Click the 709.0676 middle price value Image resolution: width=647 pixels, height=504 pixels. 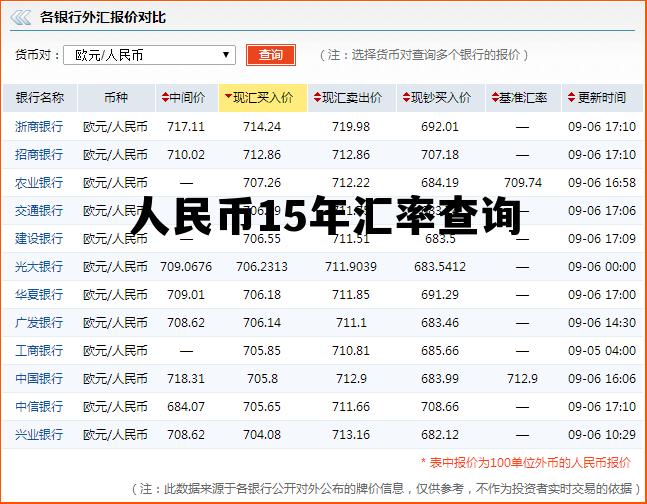(x=186, y=267)
